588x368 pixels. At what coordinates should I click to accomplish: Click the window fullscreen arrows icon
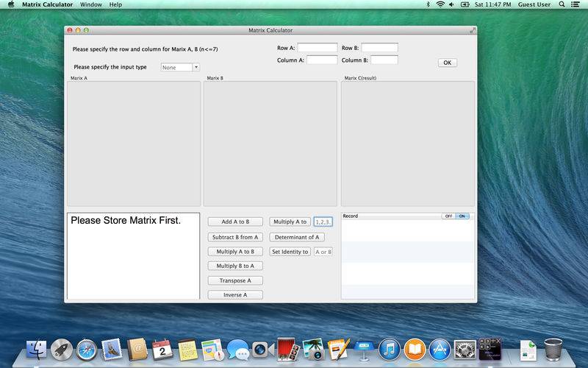click(x=473, y=30)
